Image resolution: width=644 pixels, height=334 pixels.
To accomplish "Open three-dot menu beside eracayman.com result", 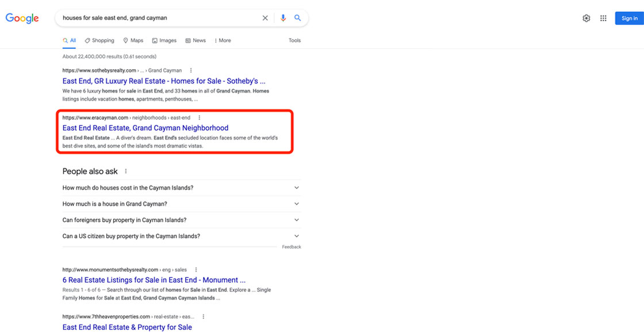I will [x=199, y=117].
